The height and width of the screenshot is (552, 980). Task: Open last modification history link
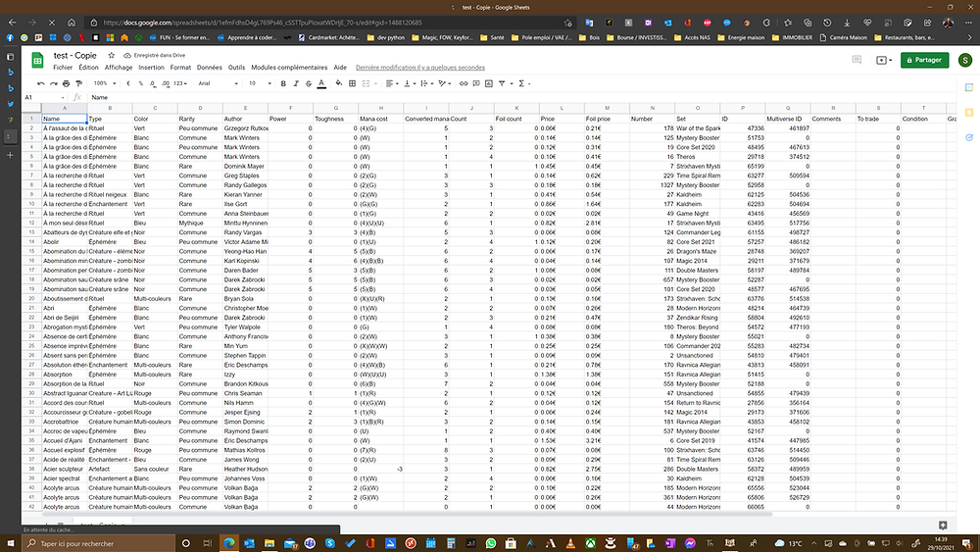[x=420, y=68]
